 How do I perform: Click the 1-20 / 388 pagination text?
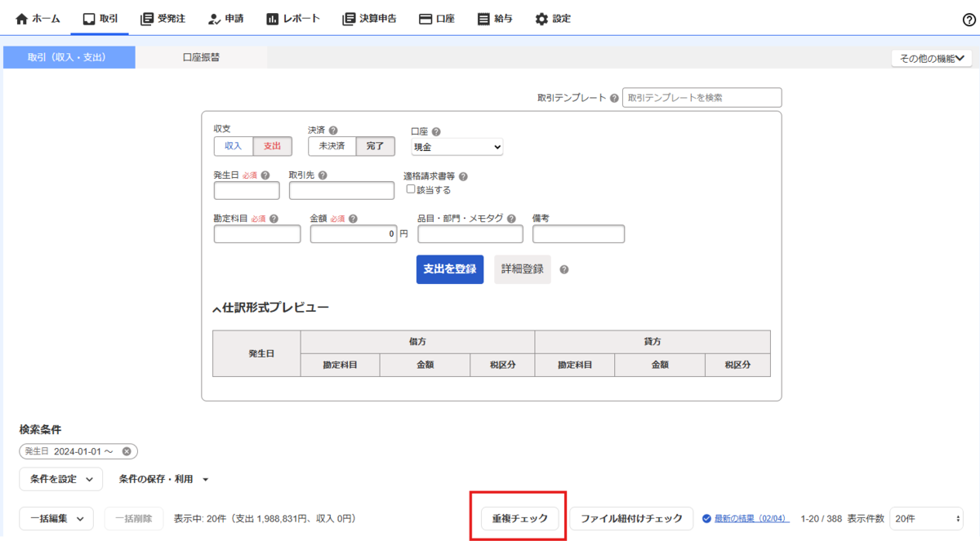click(x=821, y=518)
